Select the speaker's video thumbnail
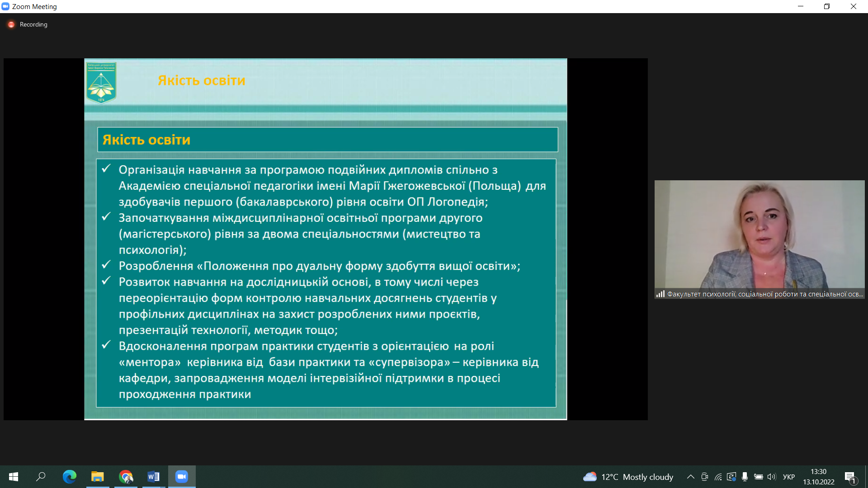 759,239
